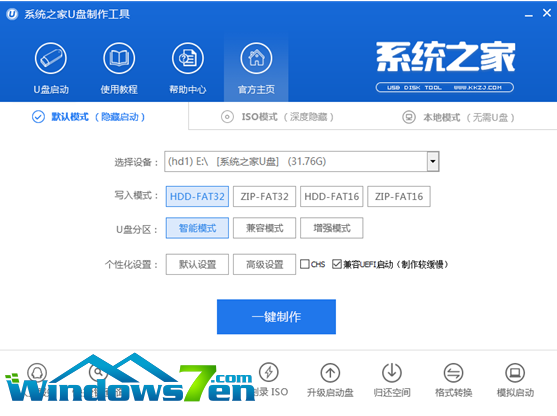Click the device field showing (hd1) E:\

[302, 162]
